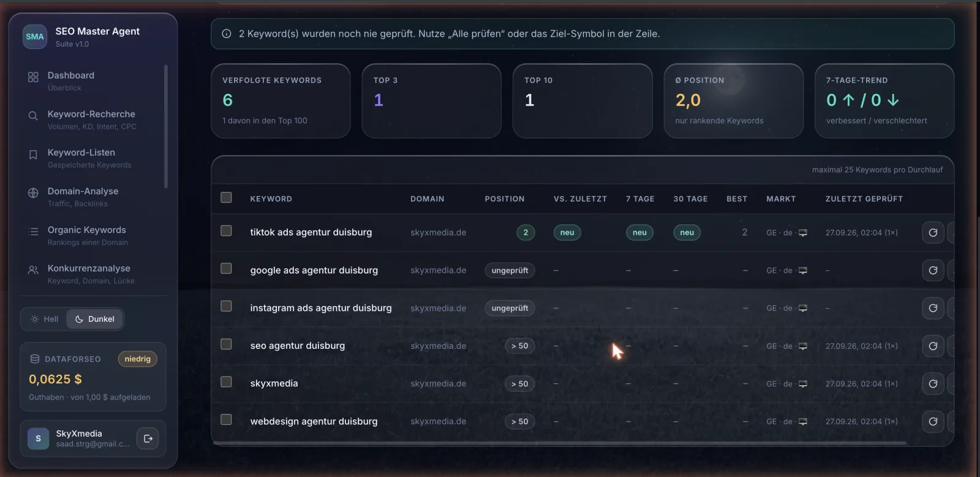980x477 pixels.
Task: Click the logout icon next to SkyXmedia
Action: pyautogui.click(x=148, y=438)
